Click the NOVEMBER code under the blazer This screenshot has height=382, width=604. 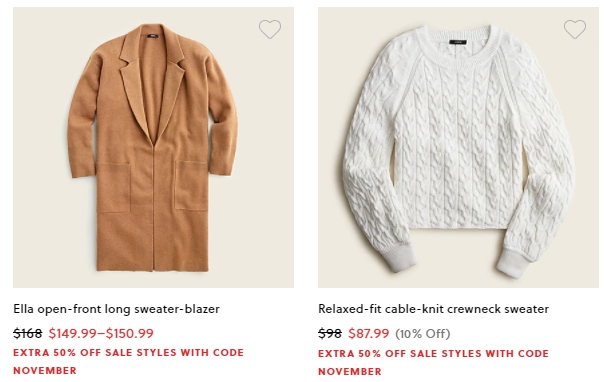[45, 370]
